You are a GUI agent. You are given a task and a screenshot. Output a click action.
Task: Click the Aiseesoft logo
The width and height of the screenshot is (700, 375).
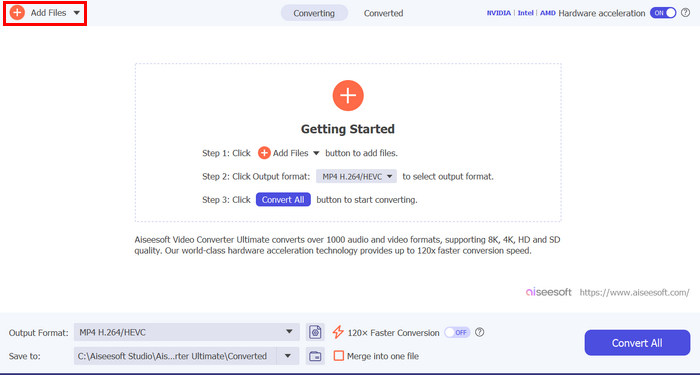549,292
